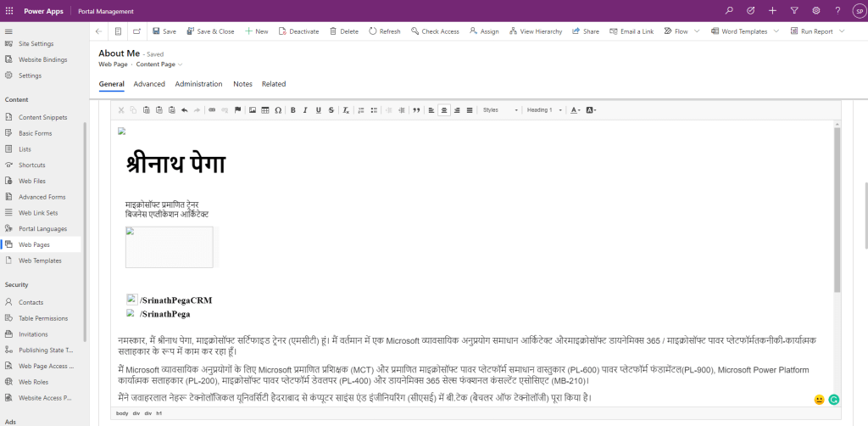Open the Heading 1 format dropdown

point(542,110)
